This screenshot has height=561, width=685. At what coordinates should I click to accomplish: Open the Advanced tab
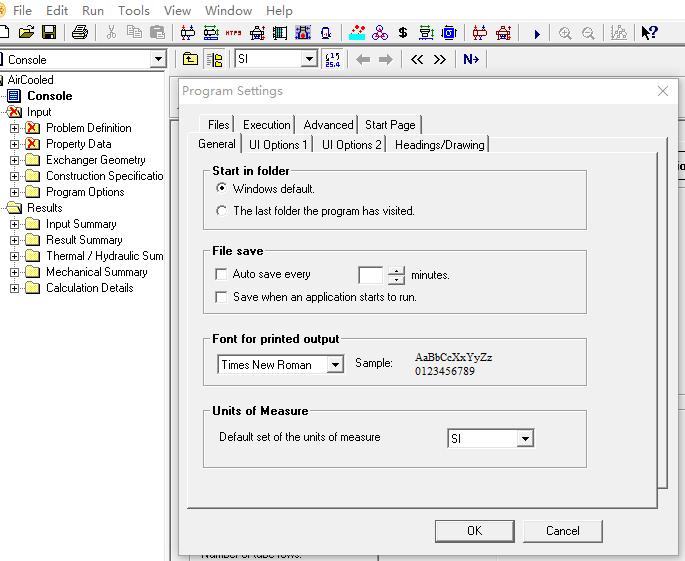tap(328, 125)
